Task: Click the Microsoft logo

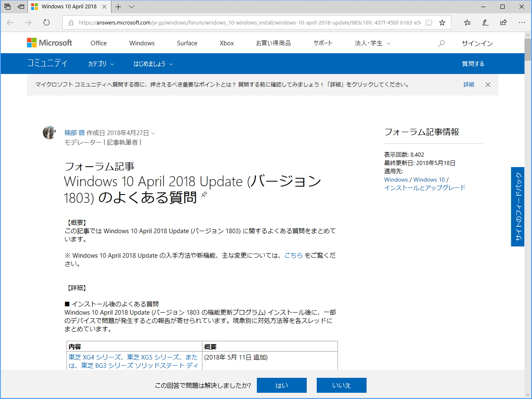Action: pyautogui.click(x=49, y=42)
